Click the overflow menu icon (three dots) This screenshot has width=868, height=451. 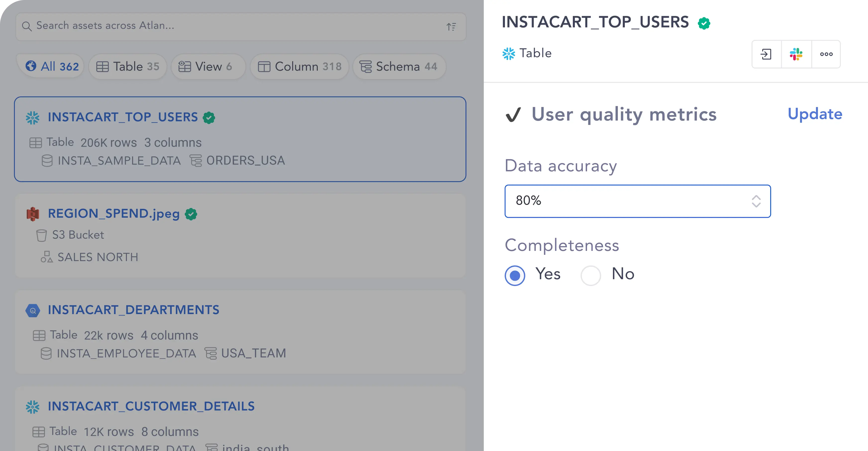[x=827, y=54]
